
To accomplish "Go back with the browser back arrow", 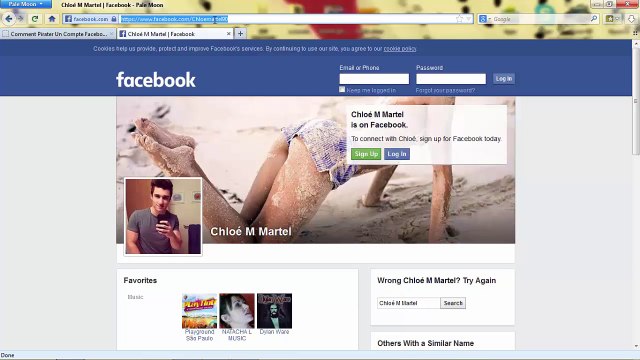I will [9, 19].
